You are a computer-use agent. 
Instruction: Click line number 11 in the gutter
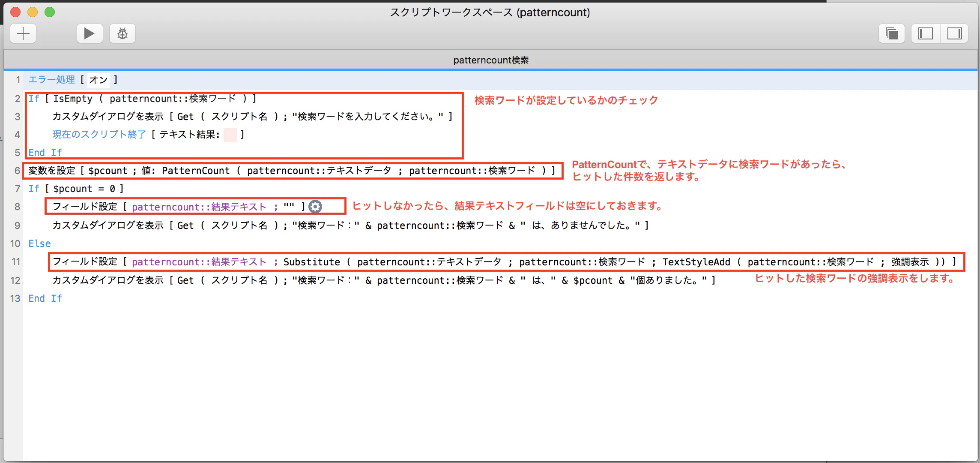coord(16,262)
